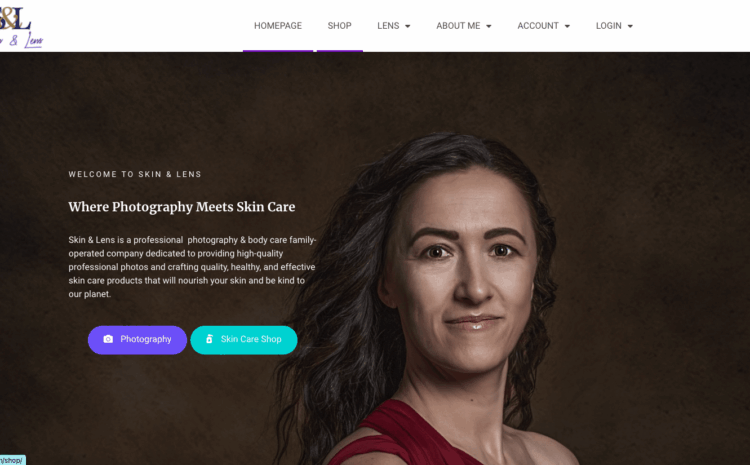
Task: Click the heading Where Photography Meets Skin Care
Action: point(182,207)
